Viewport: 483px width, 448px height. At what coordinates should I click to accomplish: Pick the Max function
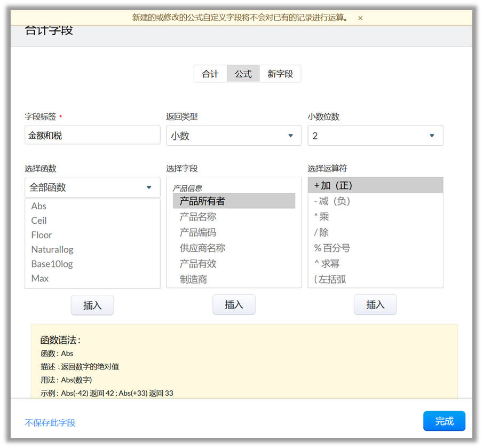coord(40,278)
